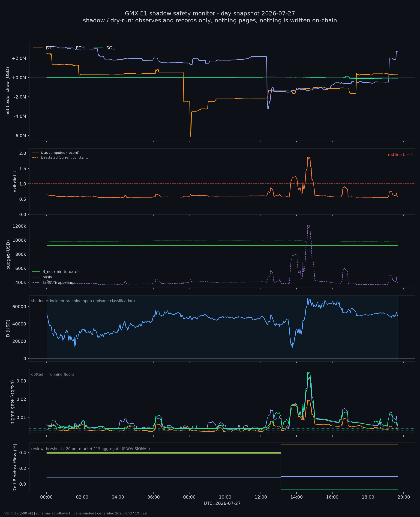
Task: Click the 'basis' legend label
Action: coord(47,277)
